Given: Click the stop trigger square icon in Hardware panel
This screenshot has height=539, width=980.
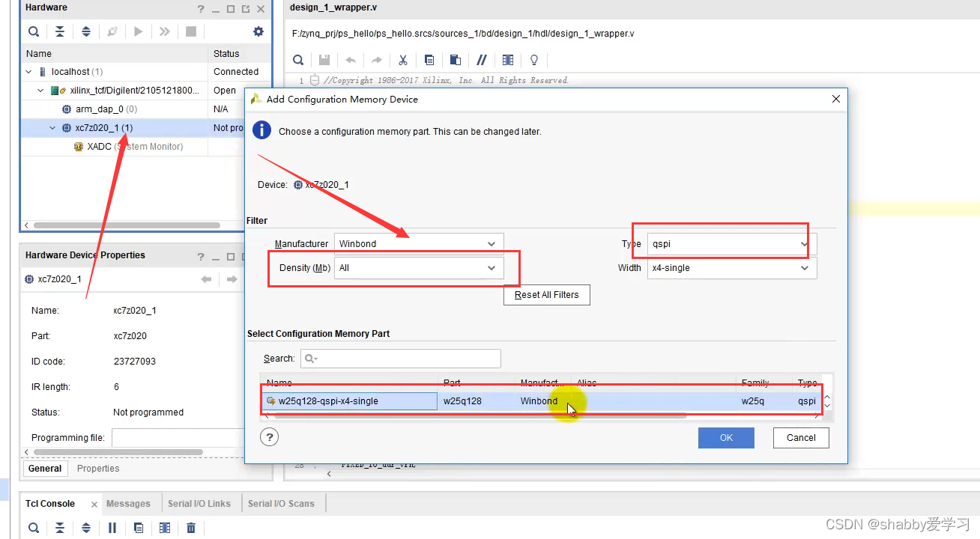Looking at the screenshot, I should click(x=191, y=31).
